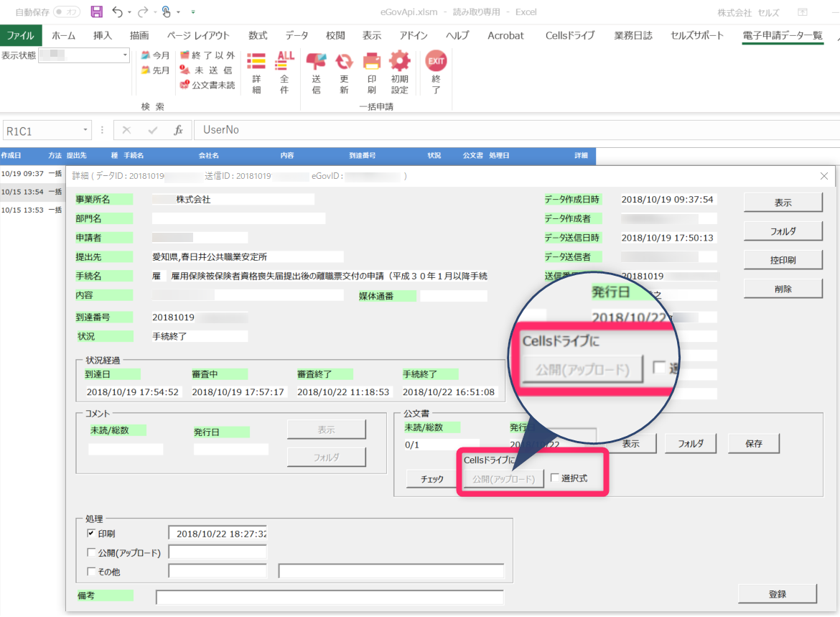Viewport: 840px width, 617px height.
Task: Select the 業務日誌 tab
Action: point(633,35)
